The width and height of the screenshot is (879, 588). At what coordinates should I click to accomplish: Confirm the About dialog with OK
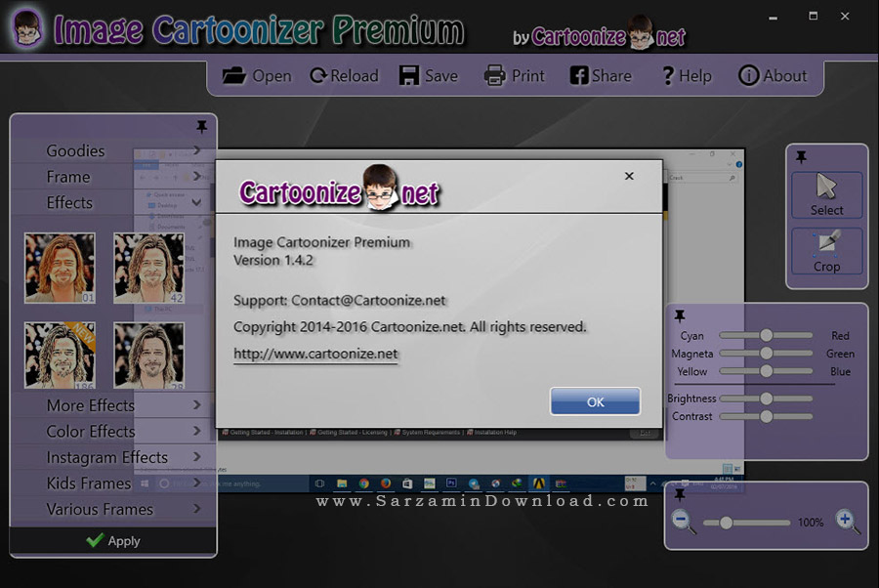pyautogui.click(x=595, y=401)
